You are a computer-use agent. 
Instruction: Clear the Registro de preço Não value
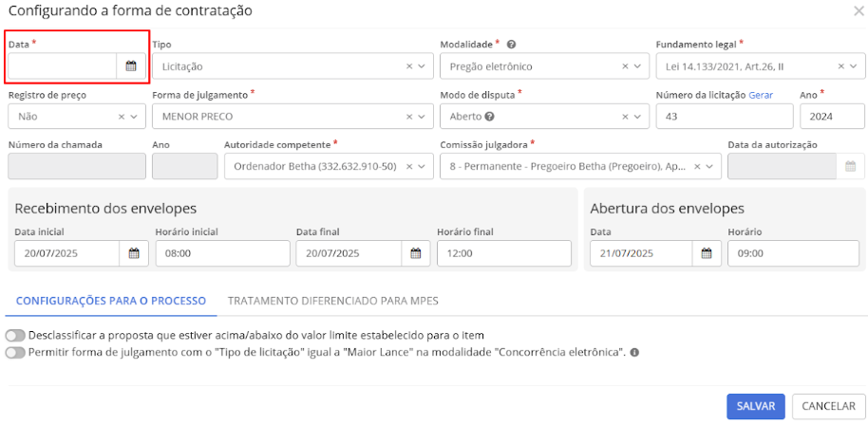122,117
